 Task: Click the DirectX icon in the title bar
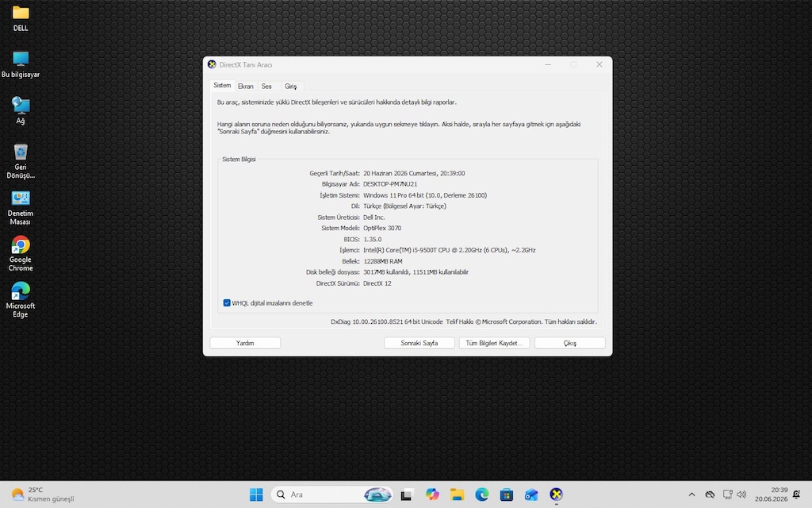[x=211, y=64]
